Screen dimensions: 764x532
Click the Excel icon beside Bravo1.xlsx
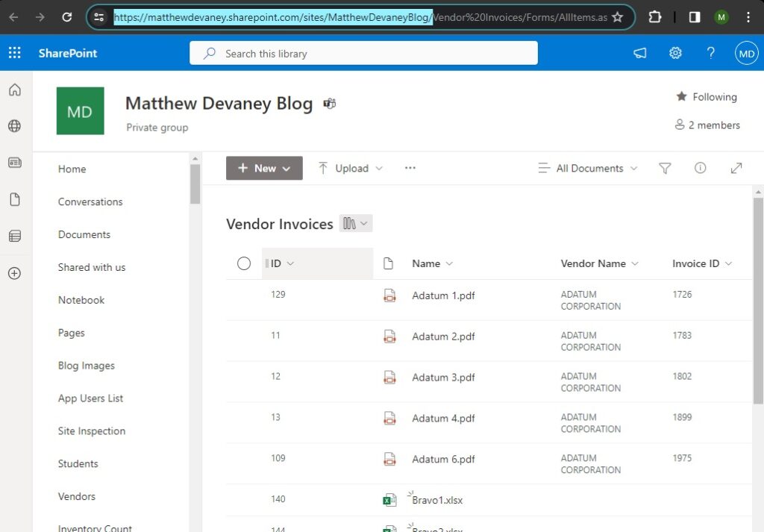point(389,500)
